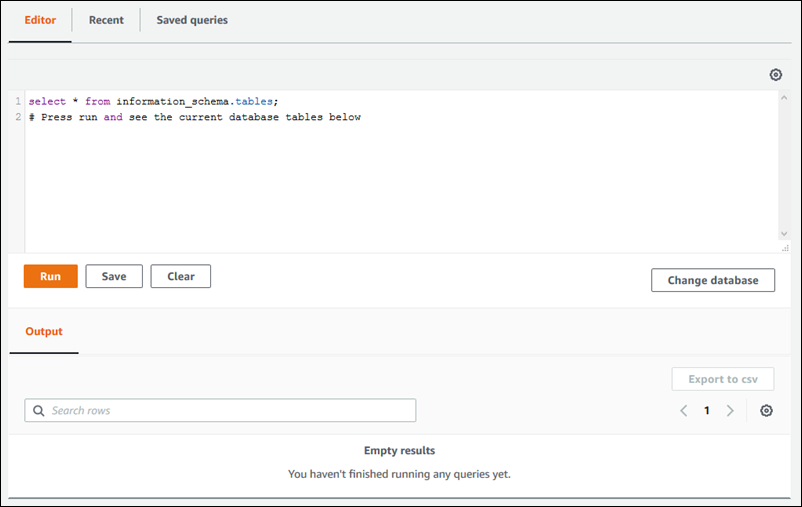Place cursor on the select statement line
Screen dimensions: 802x507
pos(150,102)
